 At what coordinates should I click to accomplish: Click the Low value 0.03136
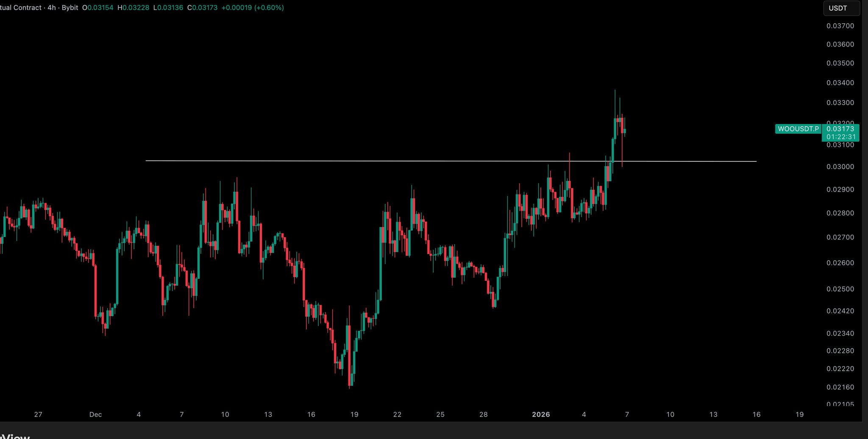170,8
